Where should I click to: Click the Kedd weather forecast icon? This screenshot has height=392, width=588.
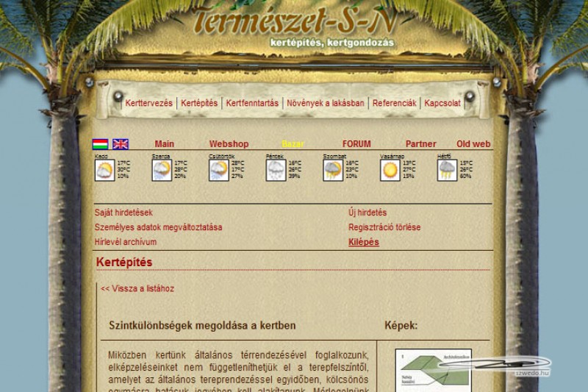pos(104,171)
